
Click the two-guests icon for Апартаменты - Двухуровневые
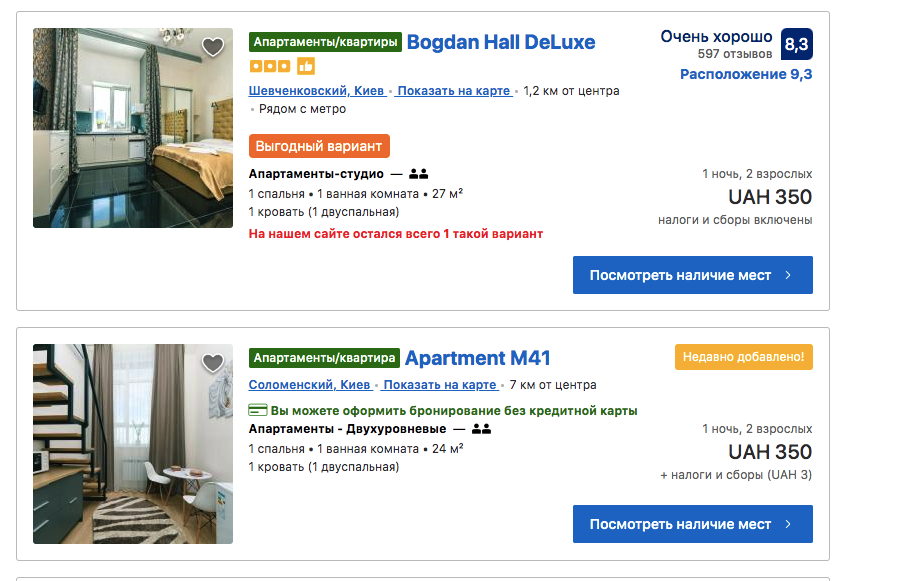tap(481, 429)
